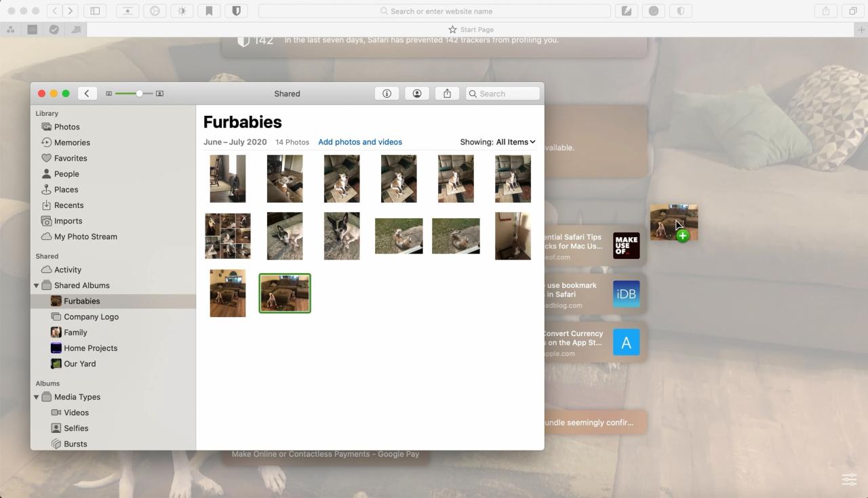Viewport: 868px width, 498px height.
Task: Go back using Photos back arrow
Action: tap(87, 94)
